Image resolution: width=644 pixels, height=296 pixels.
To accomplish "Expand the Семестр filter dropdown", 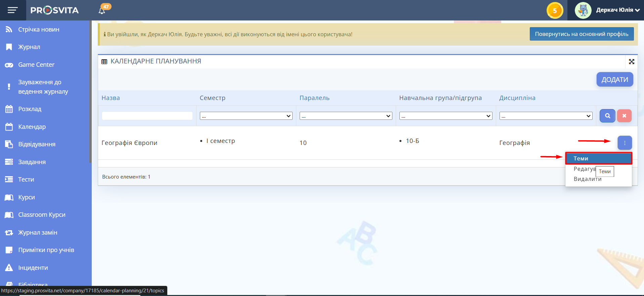I will click(246, 116).
